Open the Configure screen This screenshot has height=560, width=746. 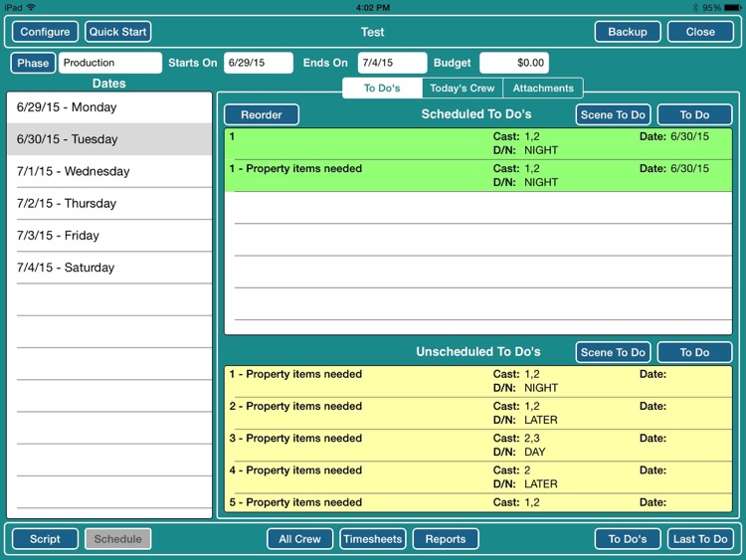click(45, 32)
